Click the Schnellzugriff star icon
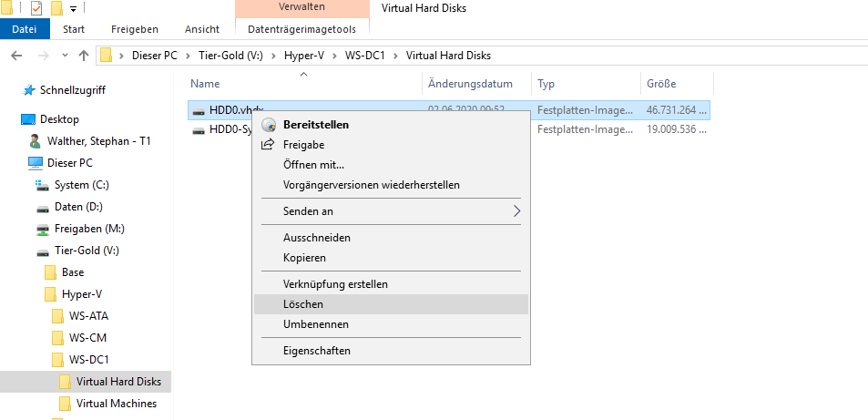Image resolution: width=868 pixels, height=420 pixels. 30,90
